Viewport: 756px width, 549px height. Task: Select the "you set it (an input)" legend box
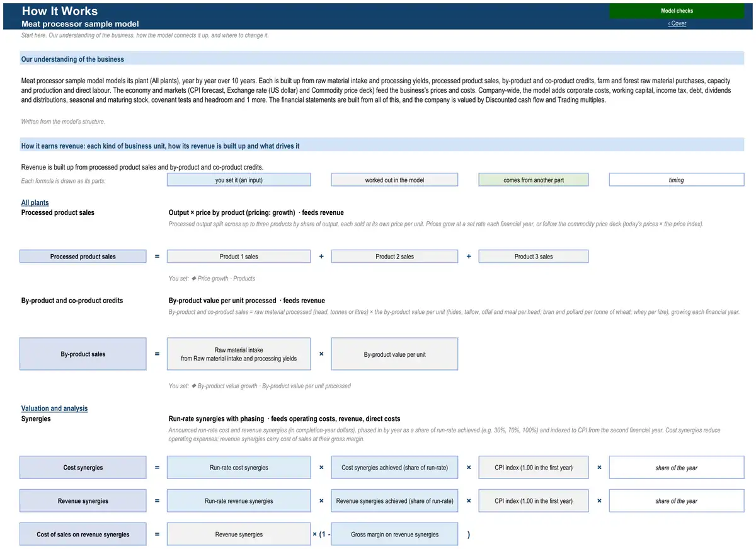[x=239, y=180]
